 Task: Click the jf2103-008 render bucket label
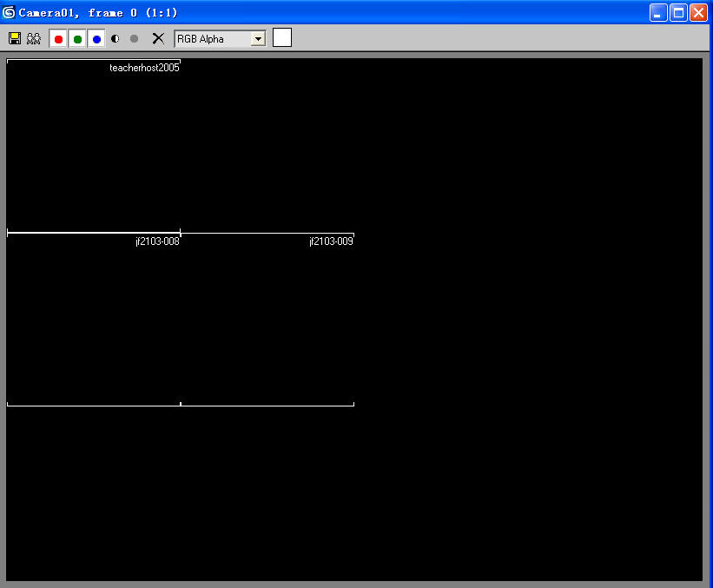(157, 241)
